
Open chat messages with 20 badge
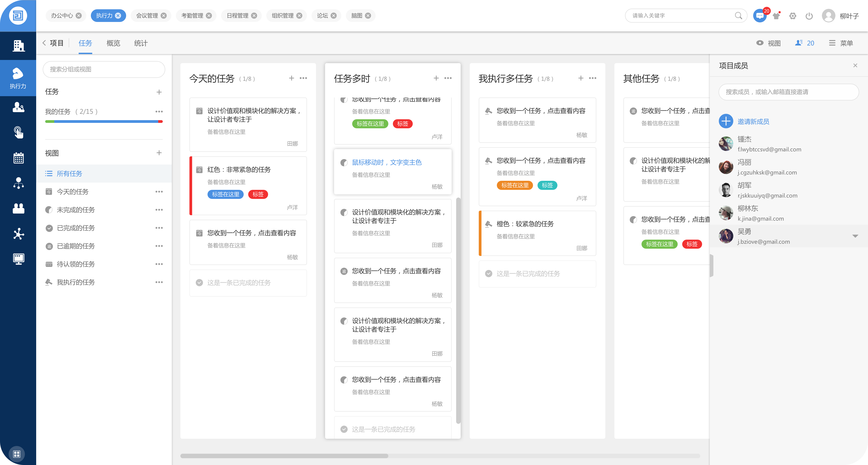click(x=759, y=16)
